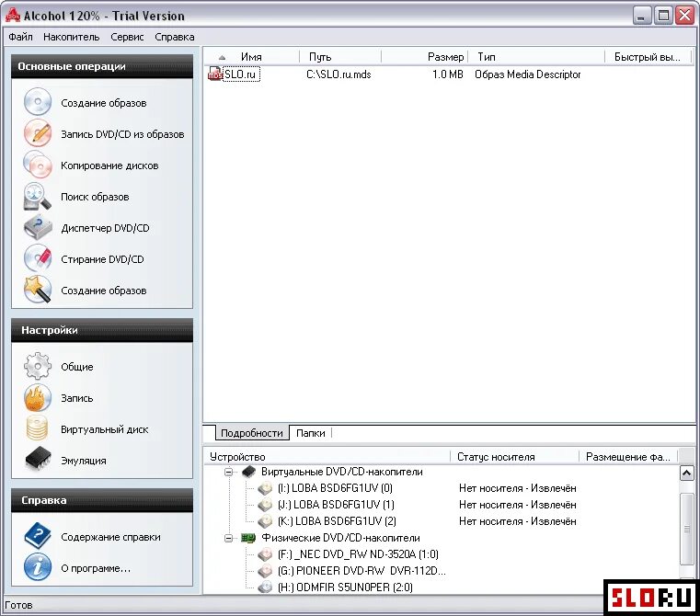The height and width of the screenshot is (616, 700).
Task: Click the (F:) NEC drive icon
Action: [x=265, y=554]
